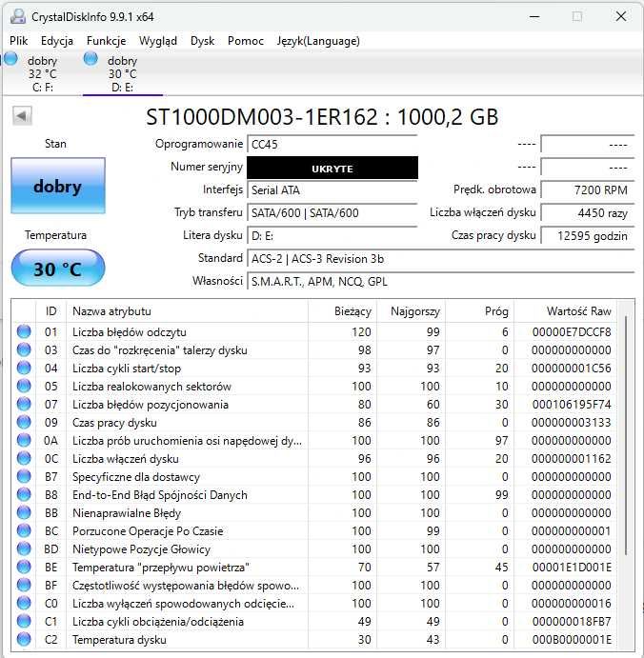The image size is (644, 658).
Task: Click the Litera dysku field D: E:
Action: coord(332,235)
